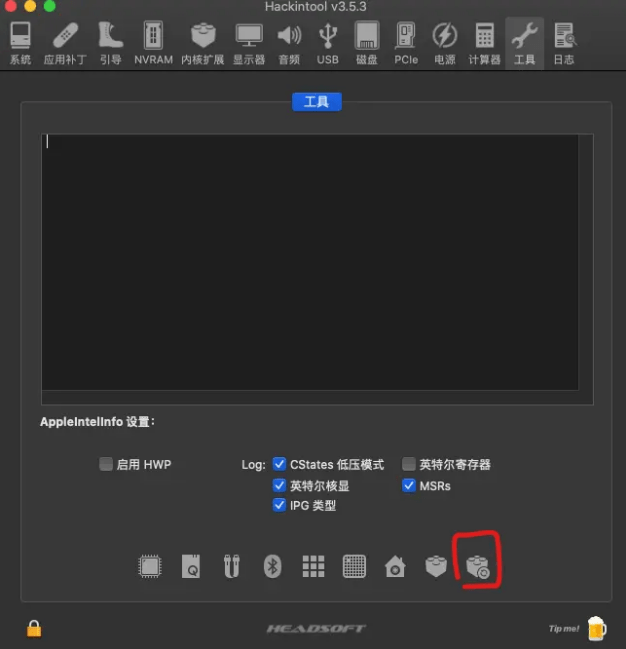
Task: Click the Hackintool v3.5.3 window title
Action: point(315,7)
